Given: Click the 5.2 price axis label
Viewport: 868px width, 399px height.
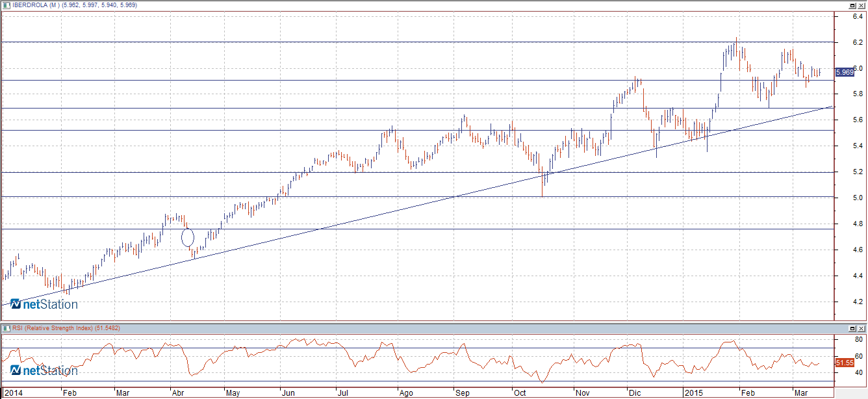Looking at the screenshot, I should point(858,172).
